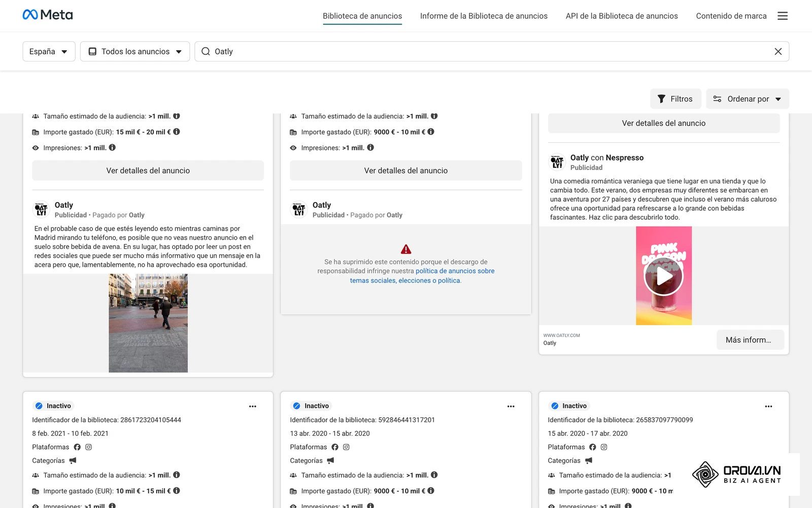Open the Madrid street ad image
Screen dimensions: 812x508
point(148,323)
